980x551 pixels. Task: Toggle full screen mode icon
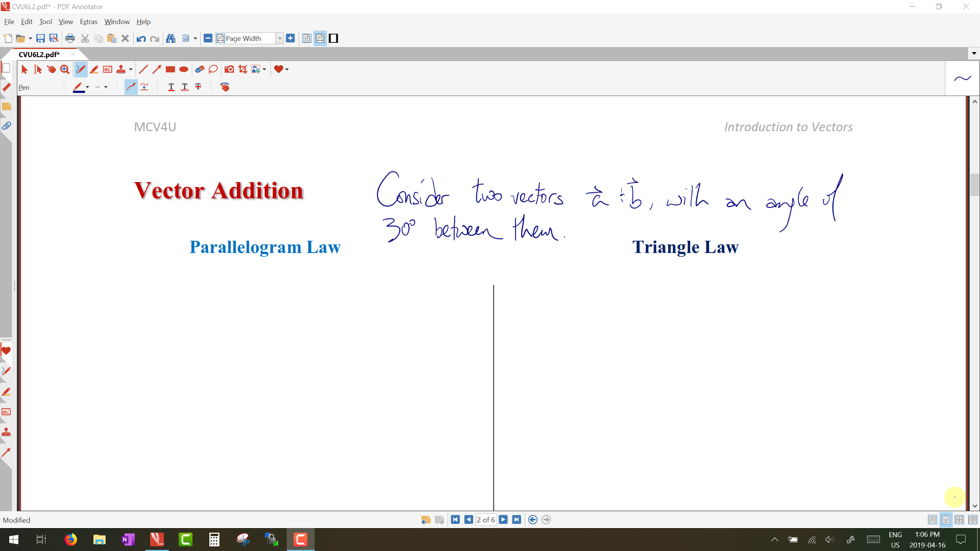pos(333,38)
